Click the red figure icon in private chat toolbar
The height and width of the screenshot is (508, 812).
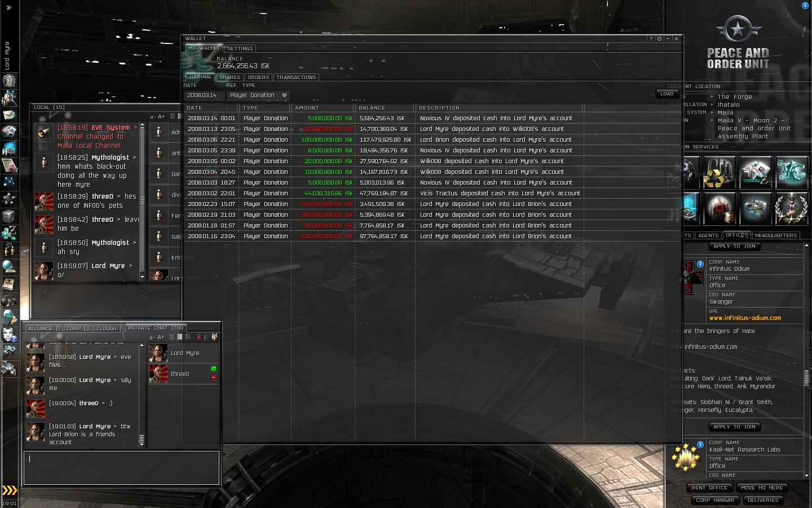198,337
